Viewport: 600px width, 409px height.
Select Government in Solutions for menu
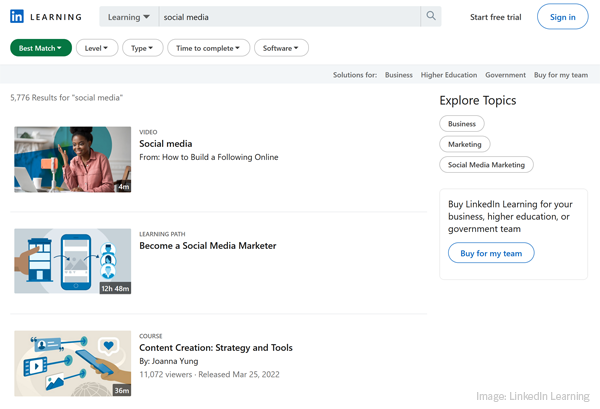click(x=505, y=75)
